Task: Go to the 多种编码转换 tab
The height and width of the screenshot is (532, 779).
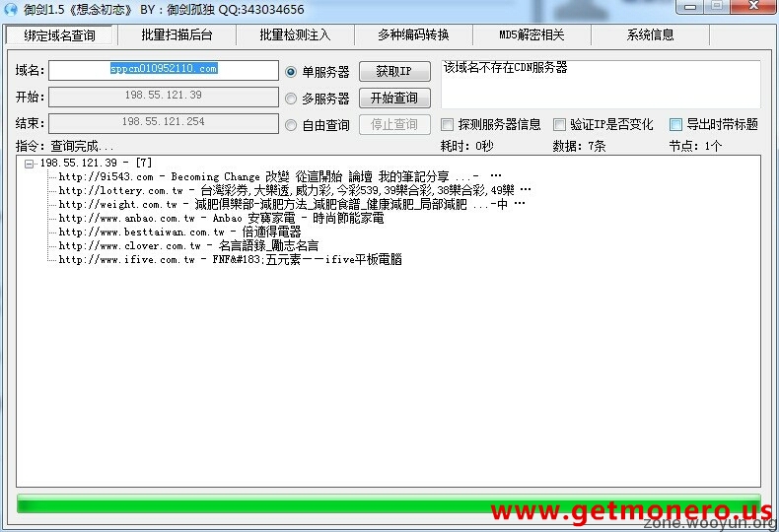Action: tap(413, 35)
